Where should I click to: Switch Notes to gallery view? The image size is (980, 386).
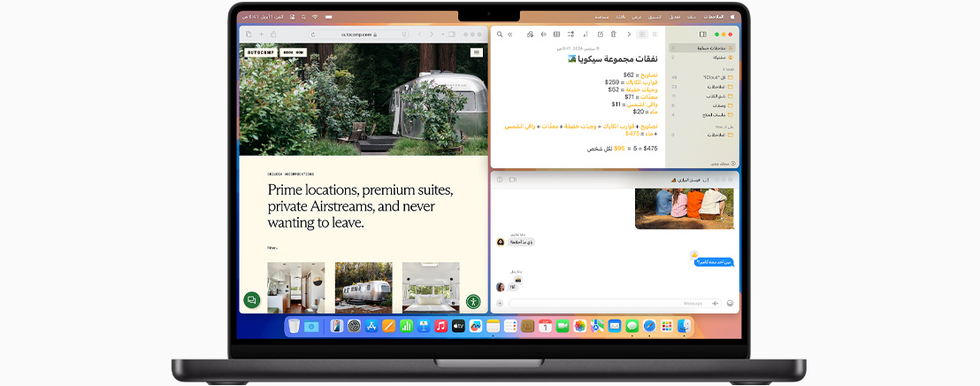[x=642, y=35]
